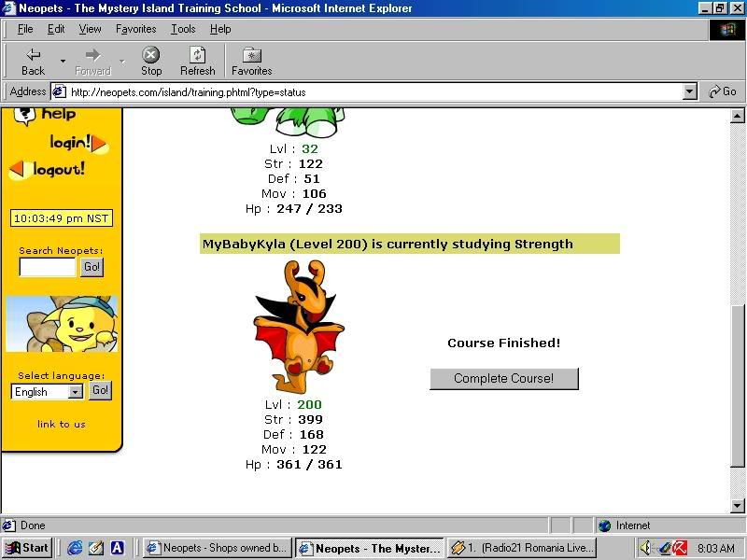Switch to Neopets - Shops owned taskbar window
The image size is (747, 560).
tap(218, 548)
